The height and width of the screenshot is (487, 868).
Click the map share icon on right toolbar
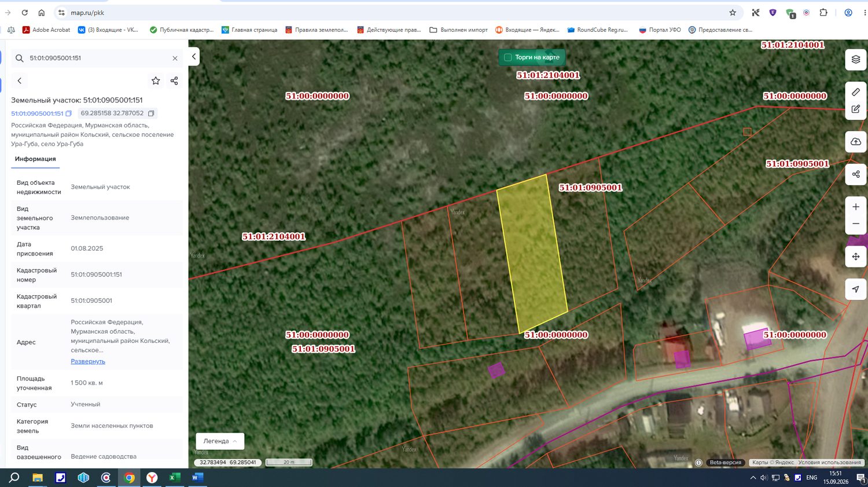click(856, 174)
